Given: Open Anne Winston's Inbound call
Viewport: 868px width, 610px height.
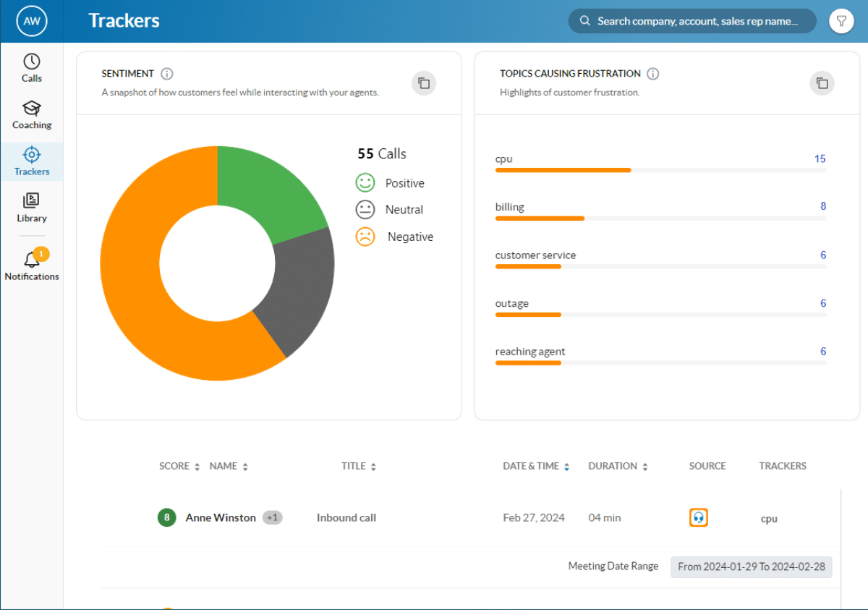Looking at the screenshot, I should [346, 518].
